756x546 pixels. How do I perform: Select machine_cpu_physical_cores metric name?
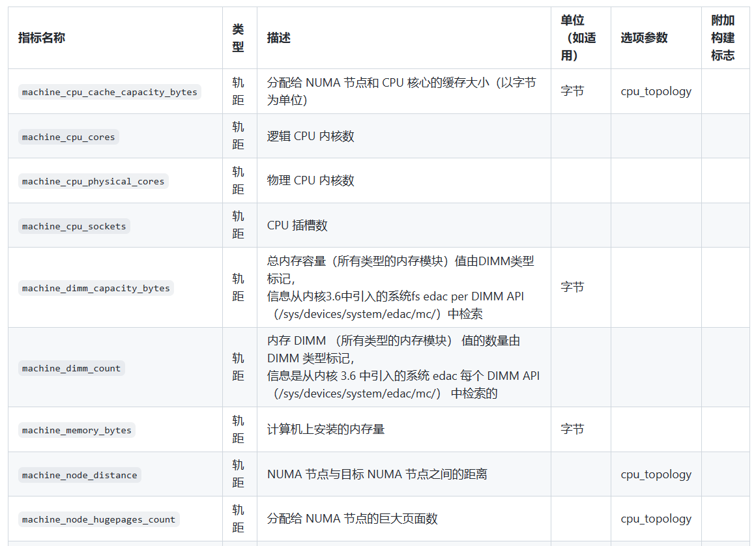[x=93, y=181]
